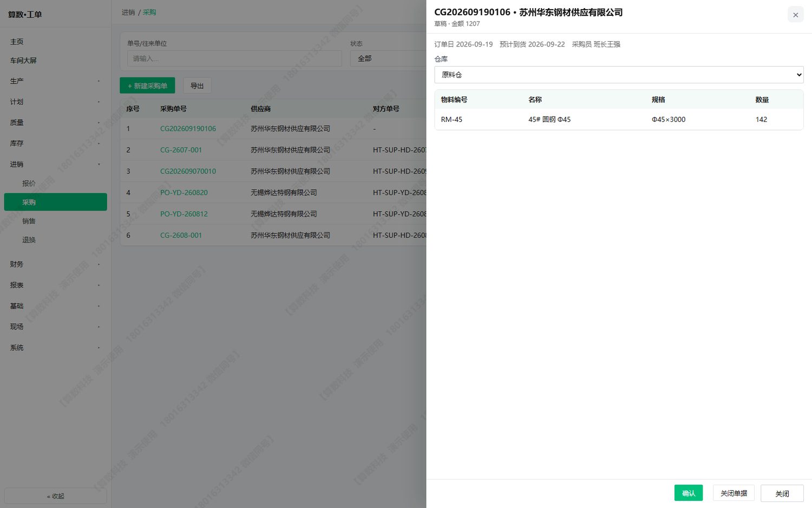Expand the 系统 sidebar menu

click(x=55, y=348)
